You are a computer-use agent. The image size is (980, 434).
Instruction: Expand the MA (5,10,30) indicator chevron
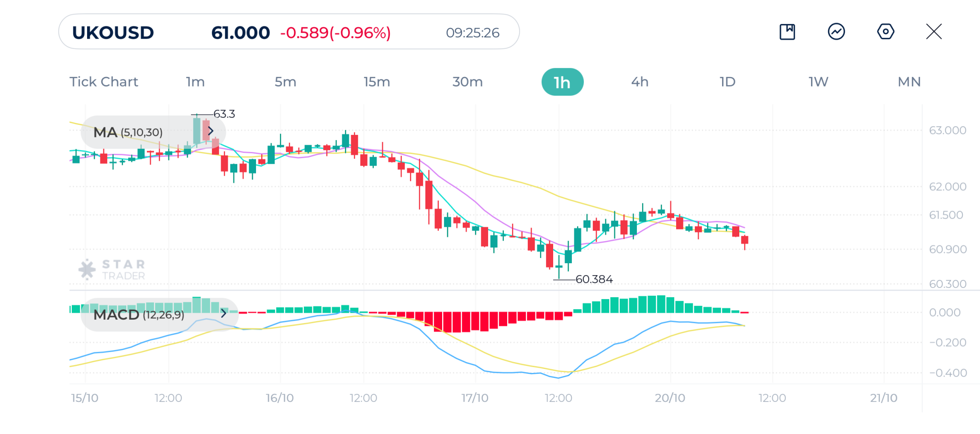pos(211,132)
